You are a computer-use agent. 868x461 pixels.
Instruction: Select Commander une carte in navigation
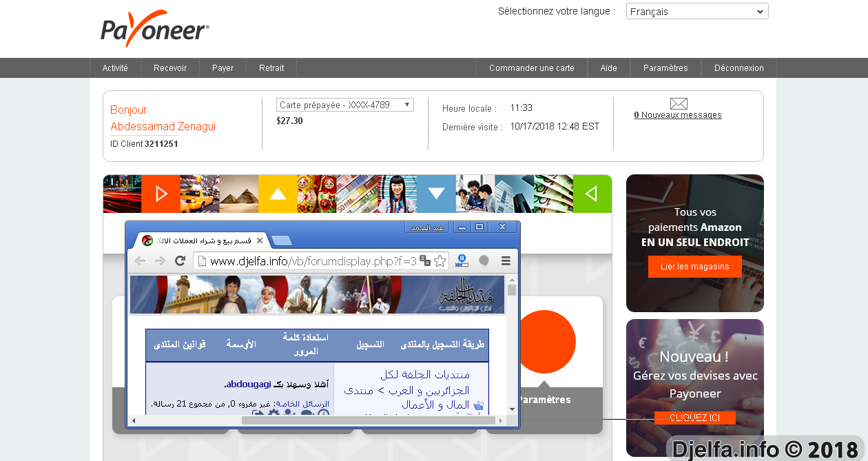point(532,68)
